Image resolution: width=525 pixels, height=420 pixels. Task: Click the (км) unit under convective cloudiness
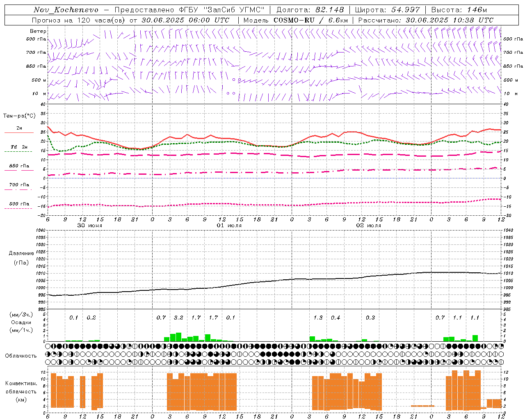point(21,399)
